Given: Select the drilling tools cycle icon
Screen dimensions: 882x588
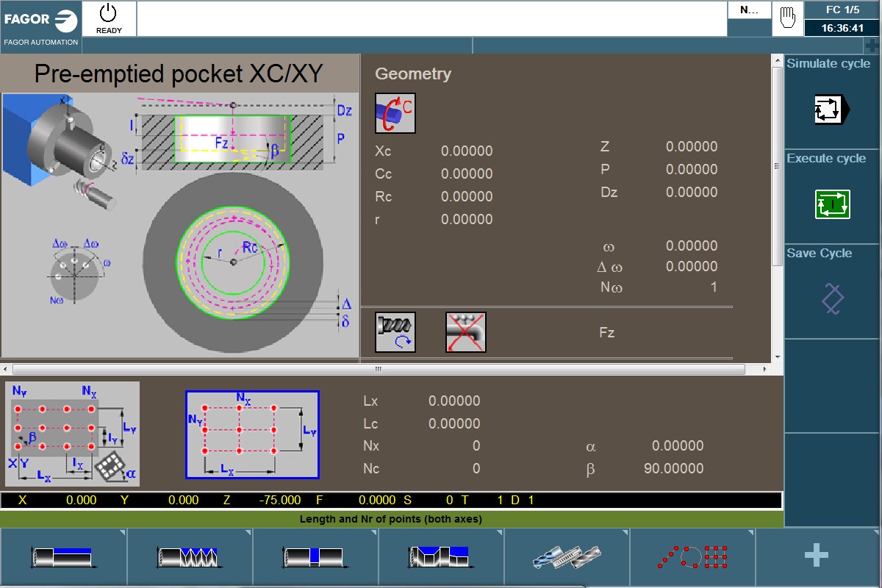Looking at the screenshot, I should [x=566, y=556].
